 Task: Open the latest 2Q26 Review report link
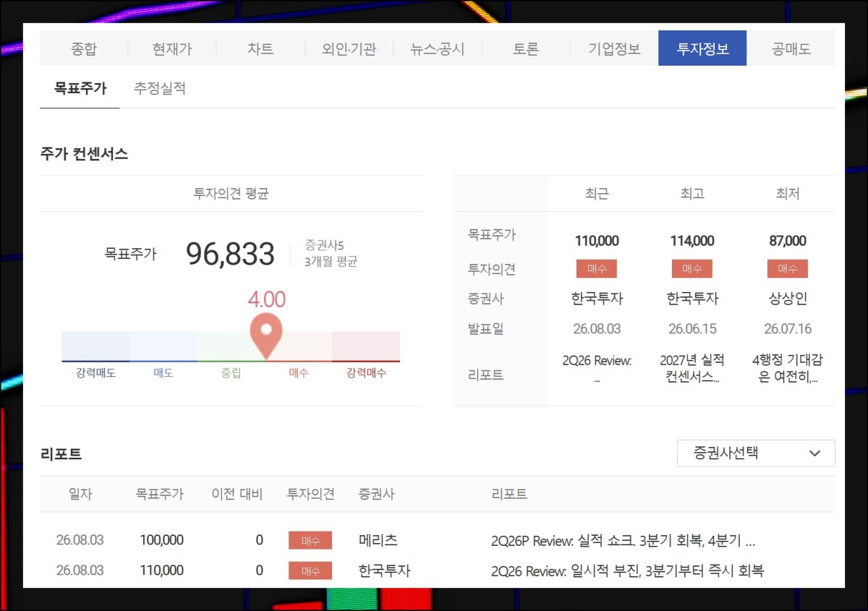(x=597, y=368)
